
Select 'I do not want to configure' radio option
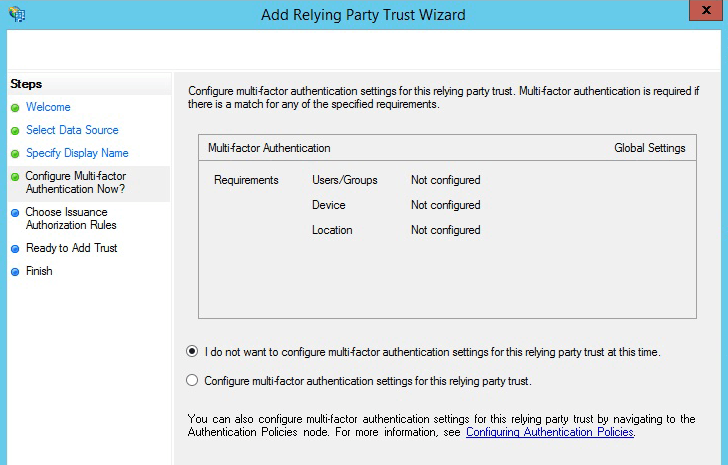[x=192, y=351]
